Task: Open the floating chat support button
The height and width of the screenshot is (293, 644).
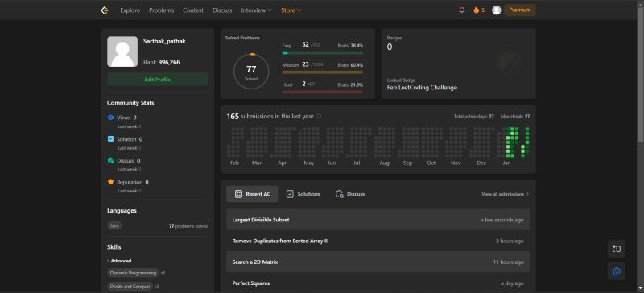Action: point(617,271)
